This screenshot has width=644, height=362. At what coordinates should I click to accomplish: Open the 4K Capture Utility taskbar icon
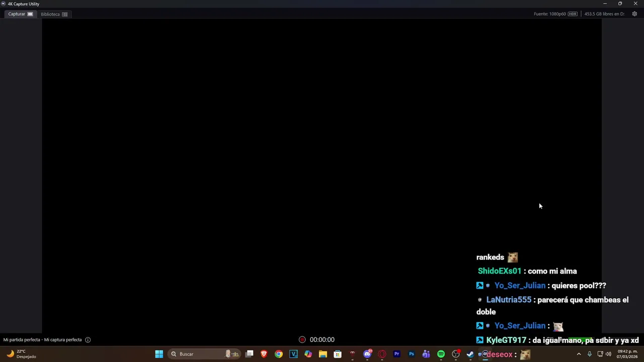coord(485,354)
